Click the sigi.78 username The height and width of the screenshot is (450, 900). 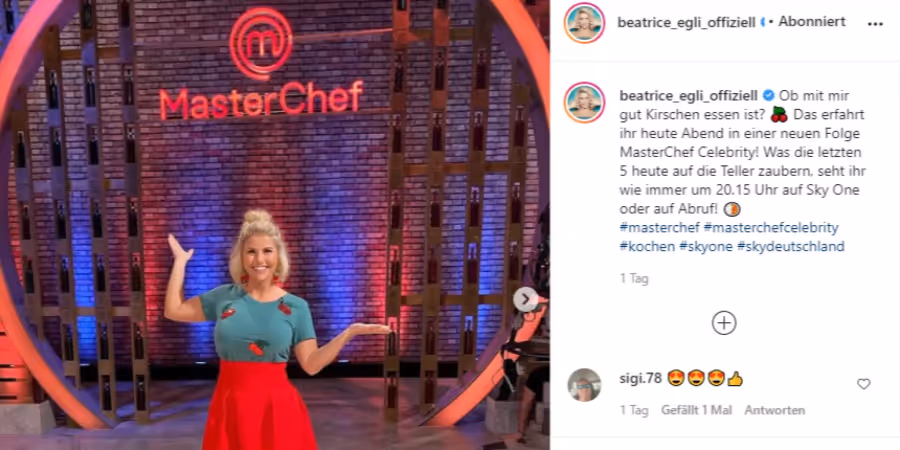pos(641,378)
